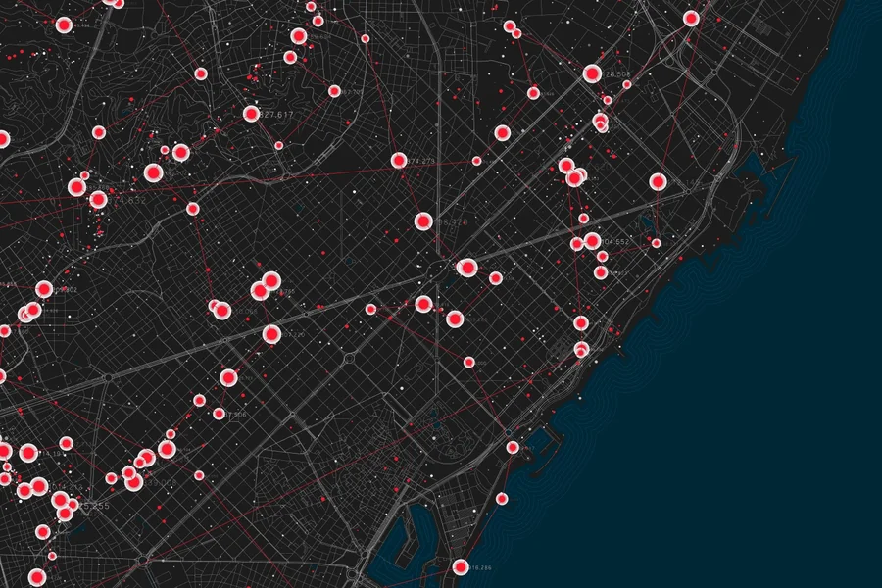Click the marker beside the highway interchange

(691, 18)
